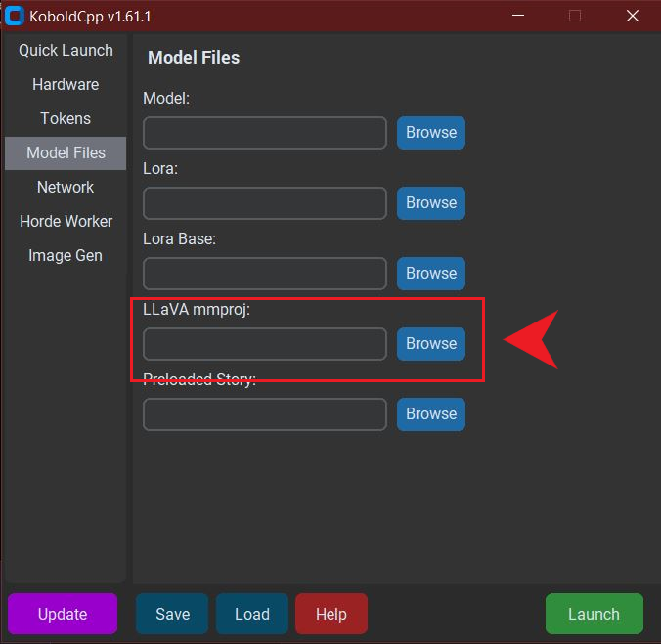The height and width of the screenshot is (644, 661).
Task: Load a saved configuration
Action: (x=252, y=614)
